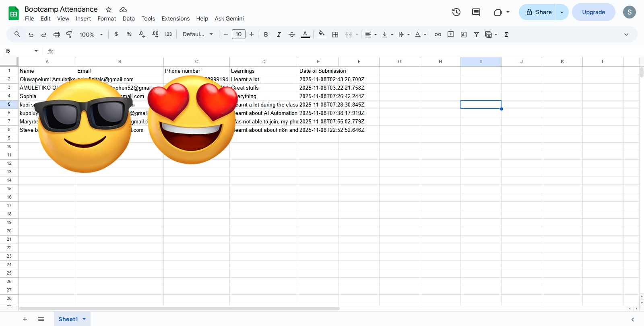Open version history clock icon
Viewport: 644px width, 326px height.
(456, 12)
